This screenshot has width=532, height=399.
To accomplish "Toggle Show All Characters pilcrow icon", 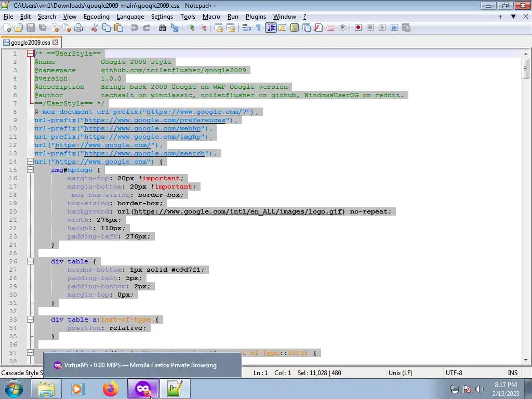I will coord(259,28).
